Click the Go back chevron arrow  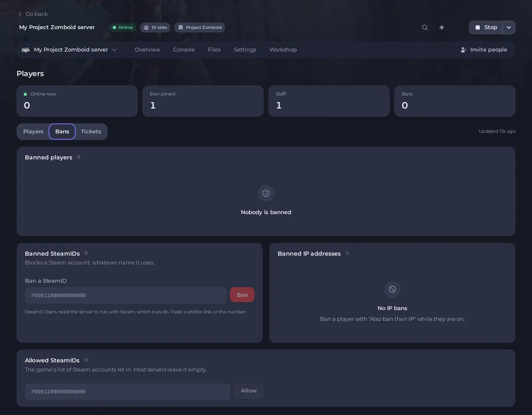(20, 14)
